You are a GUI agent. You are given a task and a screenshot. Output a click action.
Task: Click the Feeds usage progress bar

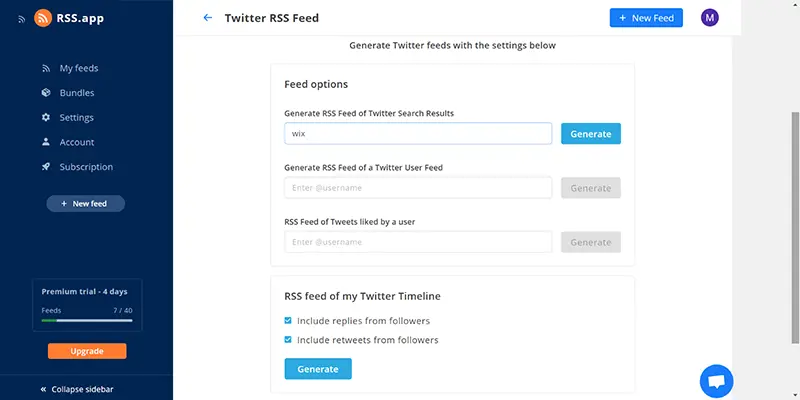[x=87, y=320]
